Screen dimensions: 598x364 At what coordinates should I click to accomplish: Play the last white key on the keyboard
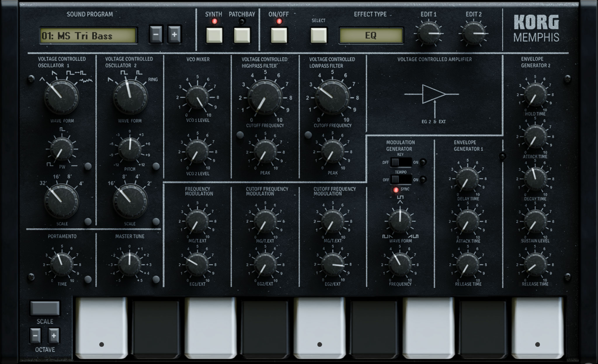click(x=538, y=328)
